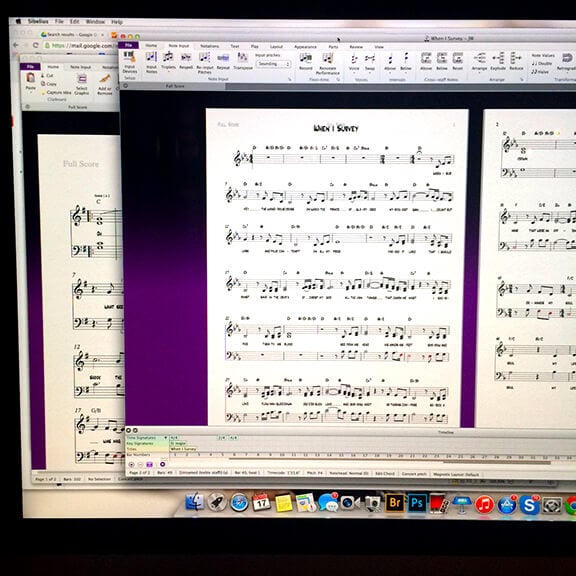Viewport: 576px width, 576px height.
Task: Open the Input pitches Sounding dropdown
Action: [273, 64]
